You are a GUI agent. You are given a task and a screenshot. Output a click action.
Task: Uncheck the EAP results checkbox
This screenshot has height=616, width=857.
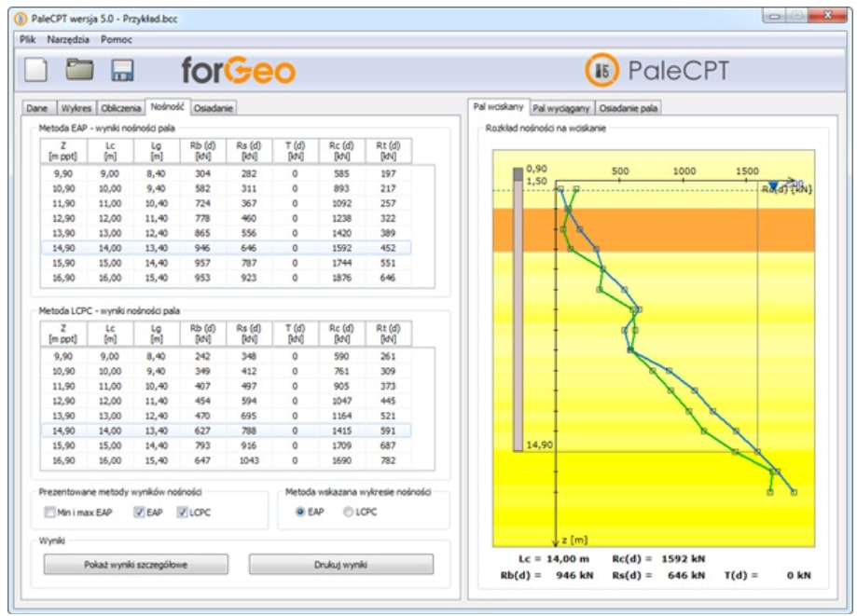139,513
